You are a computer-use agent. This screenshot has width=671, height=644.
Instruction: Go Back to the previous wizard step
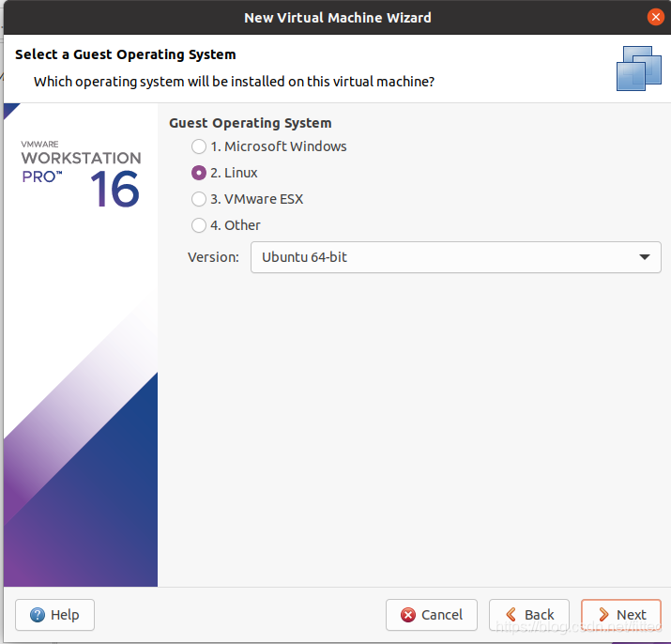[x=529, y=615]
